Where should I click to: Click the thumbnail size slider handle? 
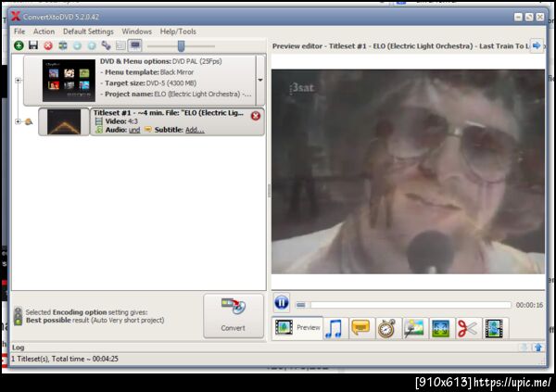[182, 45]
